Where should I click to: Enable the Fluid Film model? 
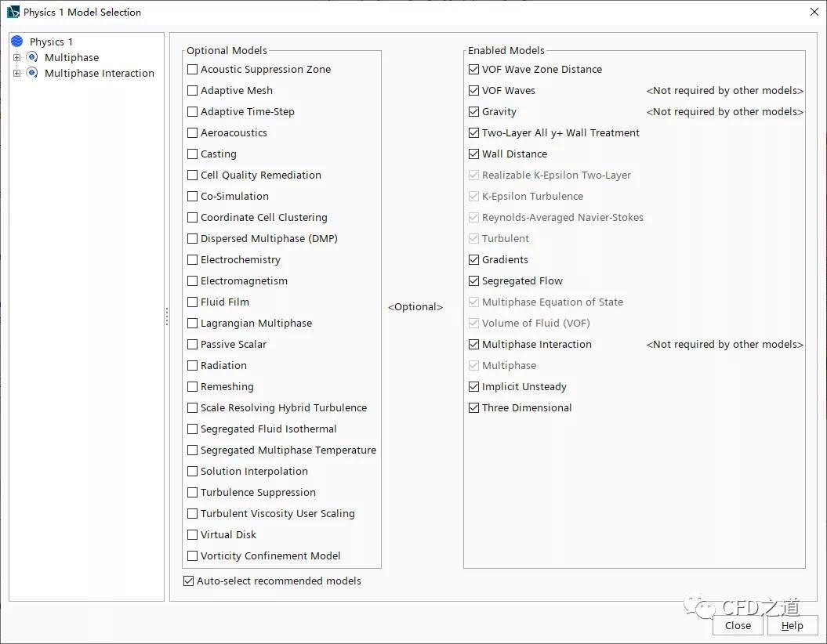193,302
